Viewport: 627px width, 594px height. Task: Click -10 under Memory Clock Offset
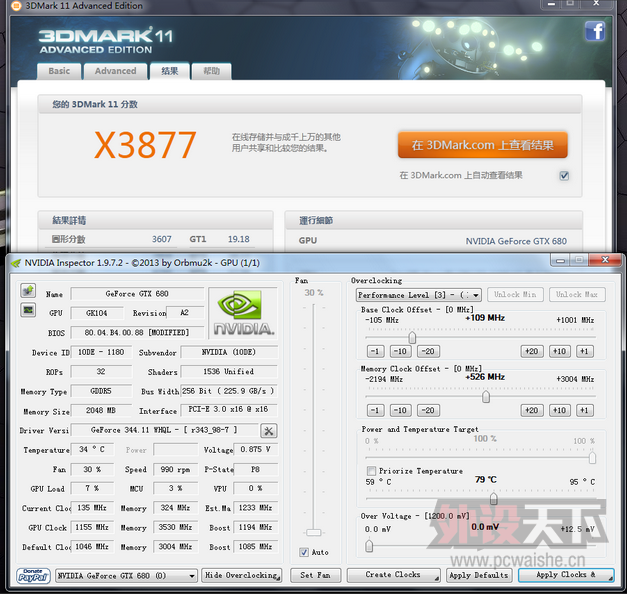tap(400, 410)
